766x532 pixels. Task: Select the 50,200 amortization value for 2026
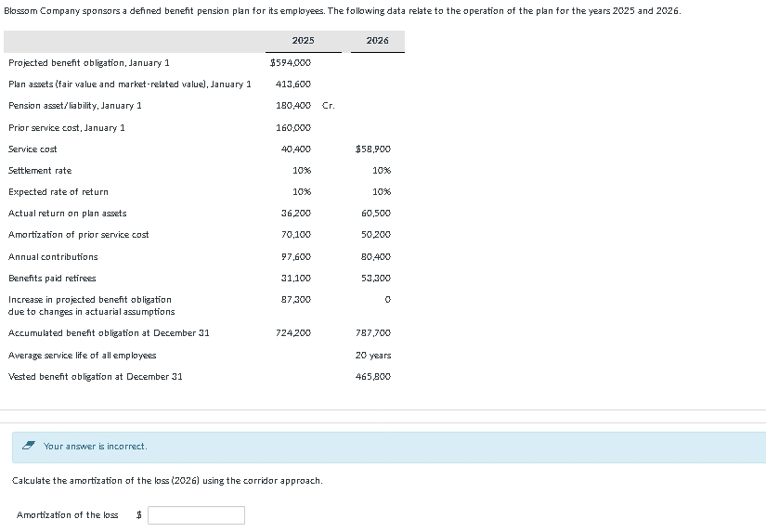(376, 235)
